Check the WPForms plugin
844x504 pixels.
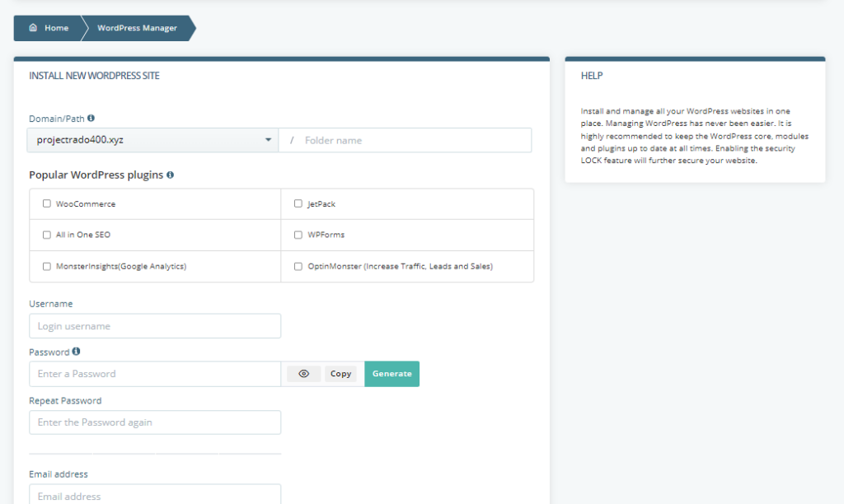(298, 235)
